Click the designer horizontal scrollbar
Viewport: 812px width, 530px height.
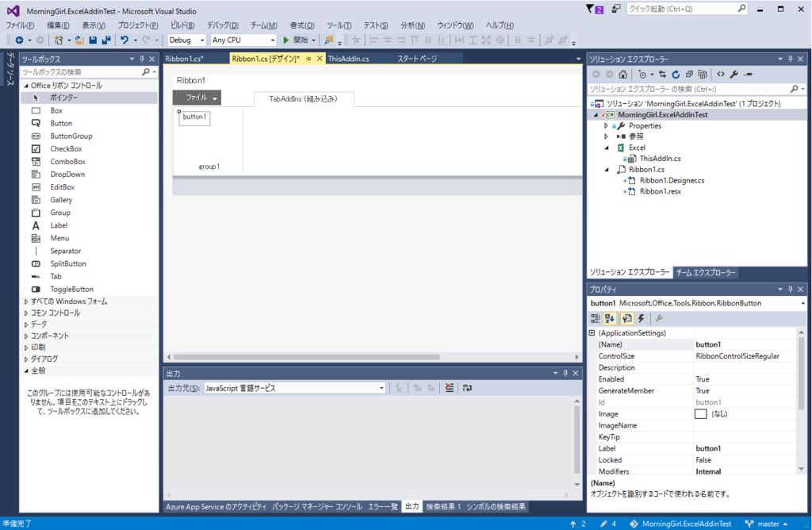pos(307,357)
